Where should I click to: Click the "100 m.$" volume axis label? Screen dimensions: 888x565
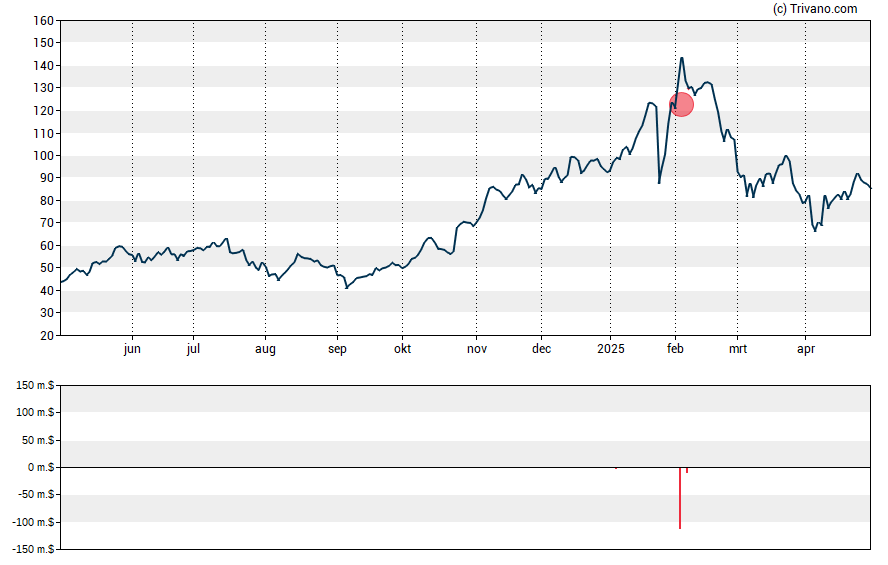(x=35, y=412)
